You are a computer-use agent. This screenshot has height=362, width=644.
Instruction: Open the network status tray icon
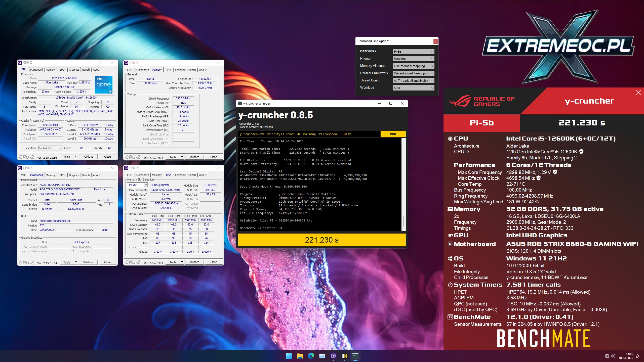click(x=607, y=356)
